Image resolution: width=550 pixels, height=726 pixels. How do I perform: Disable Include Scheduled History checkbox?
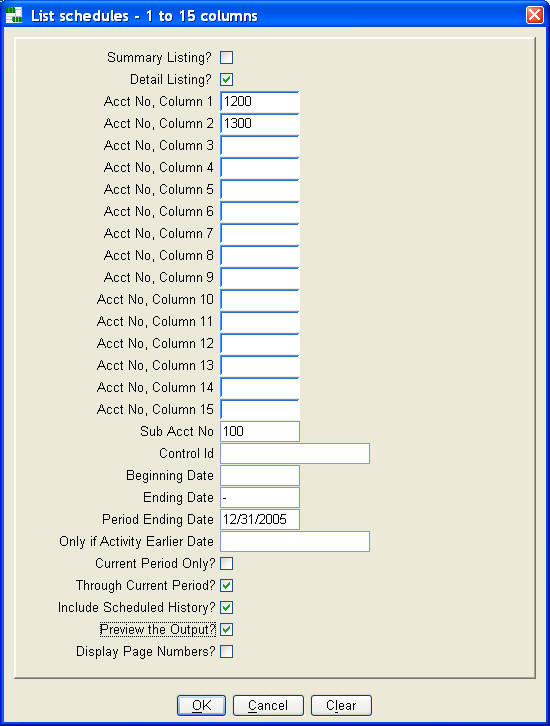[226, 607]
